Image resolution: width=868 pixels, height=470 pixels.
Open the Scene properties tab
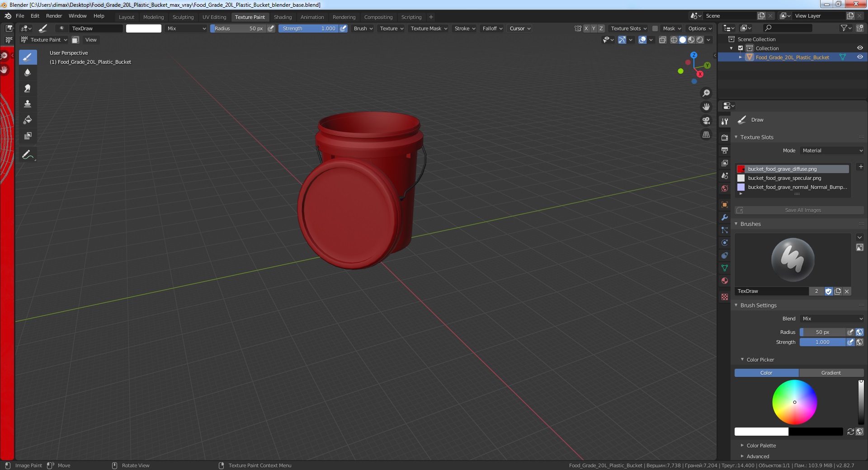point(725,175)
